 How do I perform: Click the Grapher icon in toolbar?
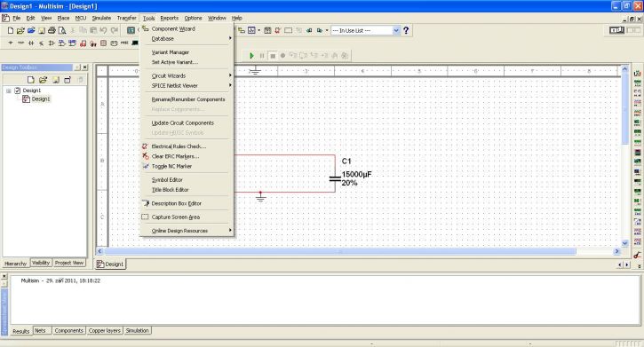tap(251, 30)
